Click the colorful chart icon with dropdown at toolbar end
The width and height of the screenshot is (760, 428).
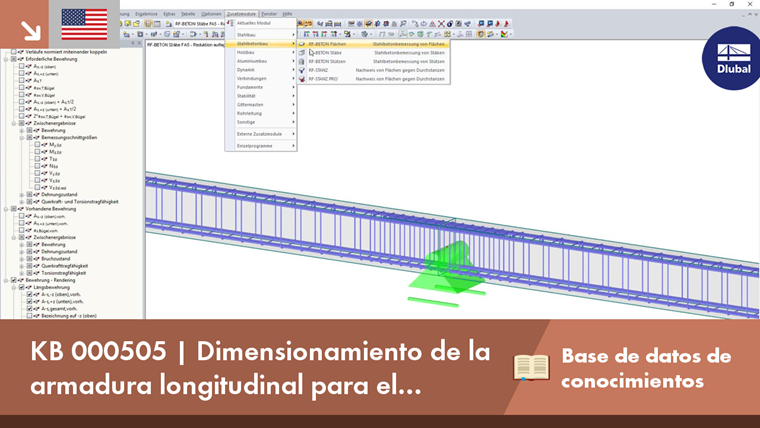[506, 34]
